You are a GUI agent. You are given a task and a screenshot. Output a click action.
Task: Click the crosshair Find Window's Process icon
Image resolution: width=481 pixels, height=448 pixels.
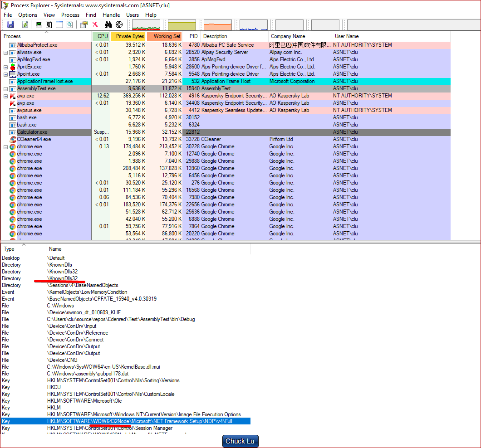tap(119, 24)
